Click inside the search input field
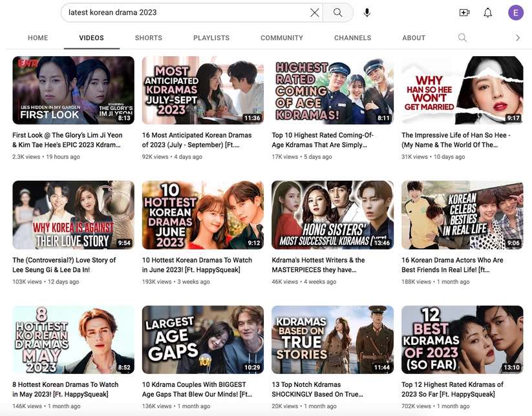 181,12
